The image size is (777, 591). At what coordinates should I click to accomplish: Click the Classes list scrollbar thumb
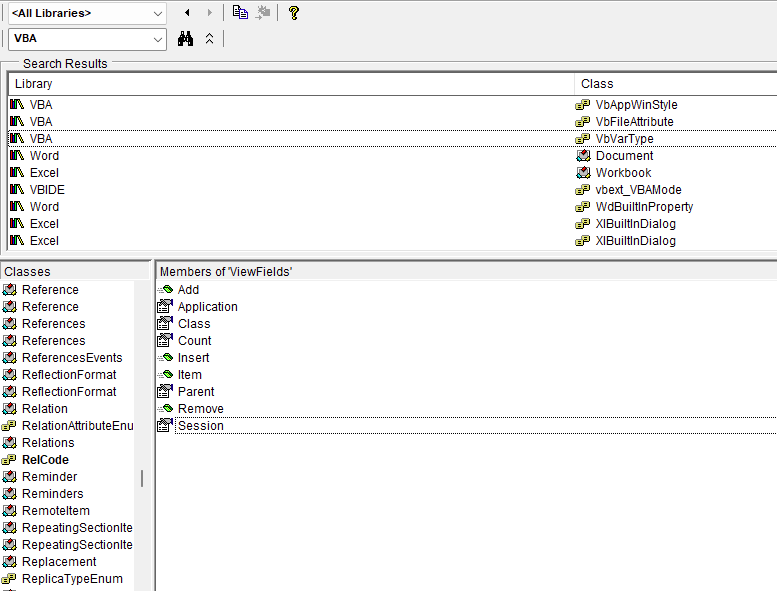[142, 479]
